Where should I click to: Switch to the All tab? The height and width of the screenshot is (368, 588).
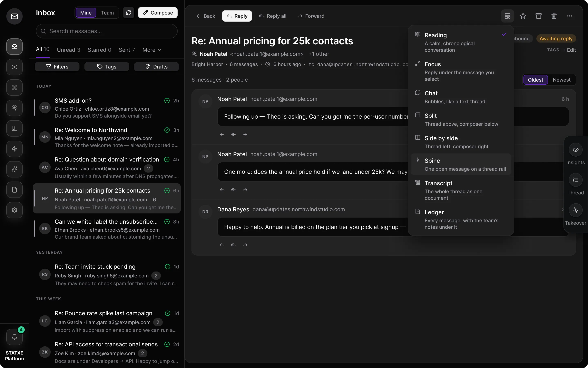pos(43,49)
